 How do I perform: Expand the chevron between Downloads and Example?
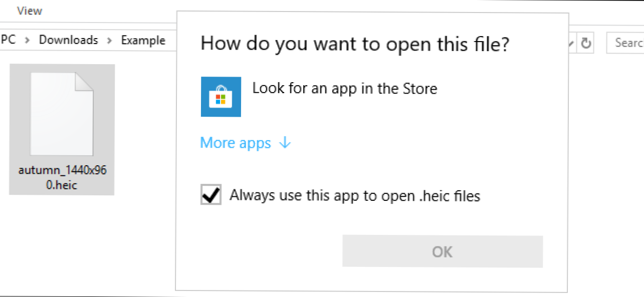click(x=109, y=40)
